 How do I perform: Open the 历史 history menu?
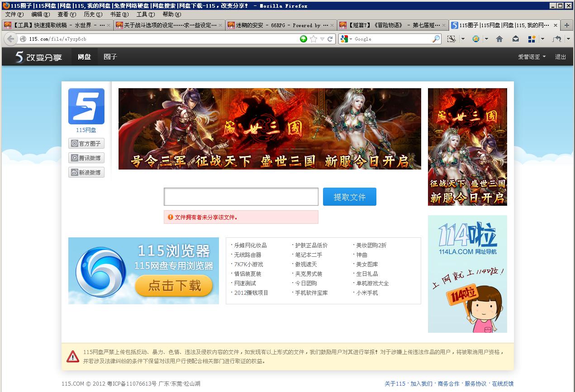(x=93, y=14)
